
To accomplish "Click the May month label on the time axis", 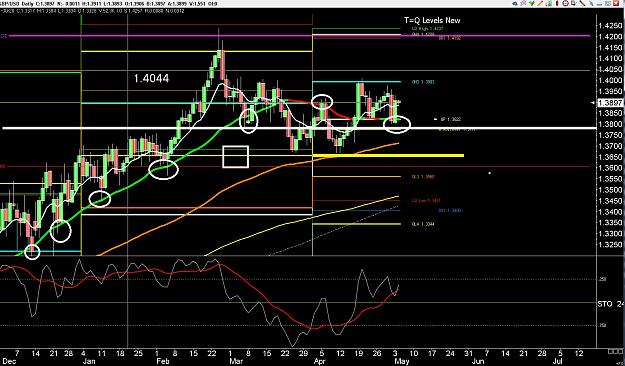I will (x=401, y=361).
